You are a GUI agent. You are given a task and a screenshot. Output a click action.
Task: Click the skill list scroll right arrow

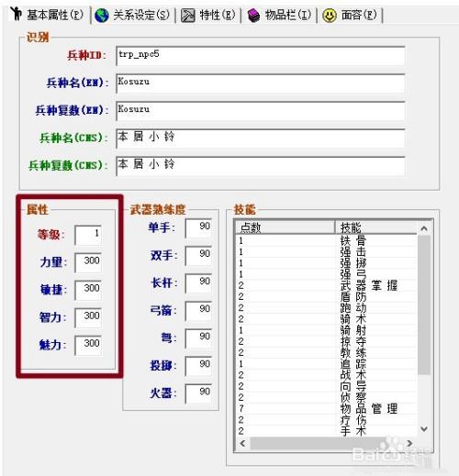(410, 443)
